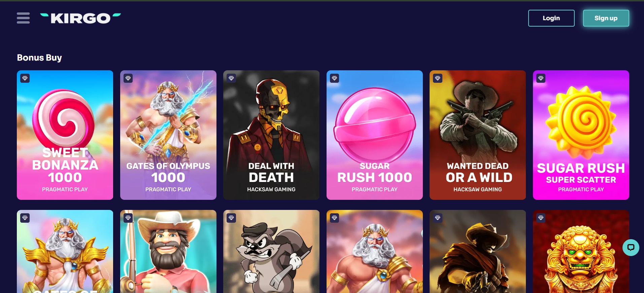Open the live chat bubble

[x=631, y=248]
